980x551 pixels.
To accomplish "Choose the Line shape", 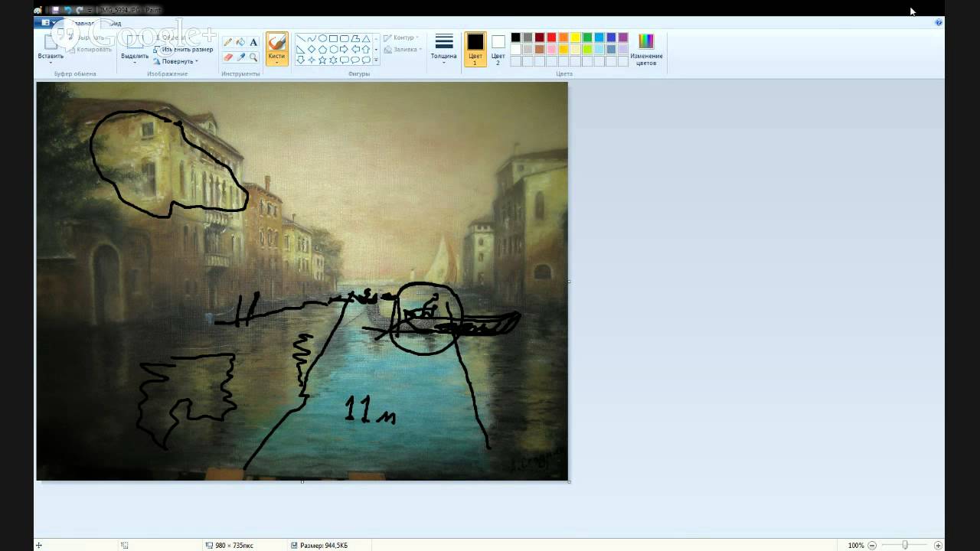I will point(301,38).
